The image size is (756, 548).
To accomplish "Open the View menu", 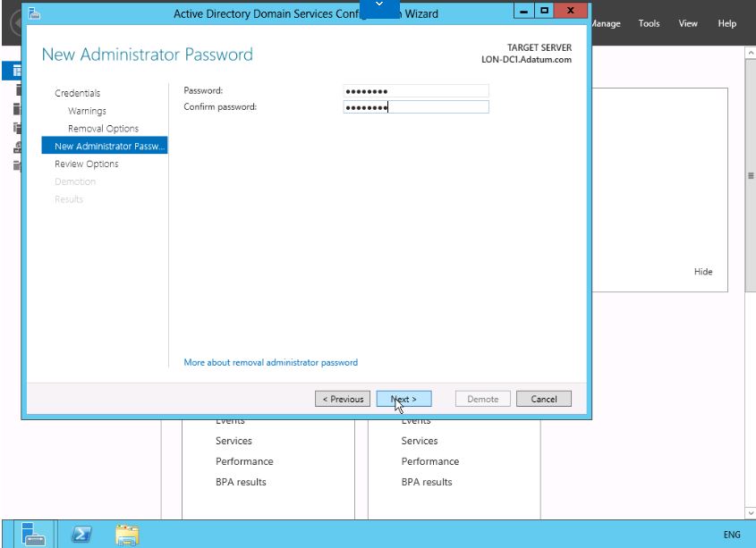I will coord(688,23).
